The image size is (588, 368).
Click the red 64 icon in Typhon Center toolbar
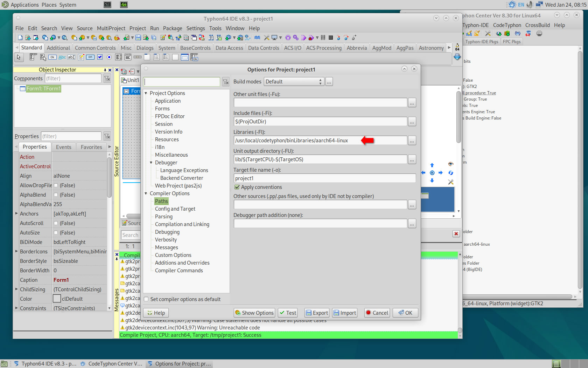click(x=528, y=33)
